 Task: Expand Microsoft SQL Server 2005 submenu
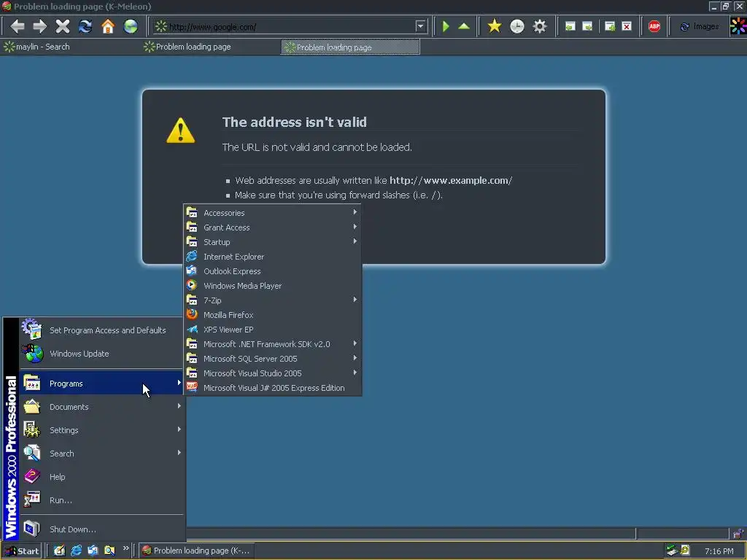[273, 359]
